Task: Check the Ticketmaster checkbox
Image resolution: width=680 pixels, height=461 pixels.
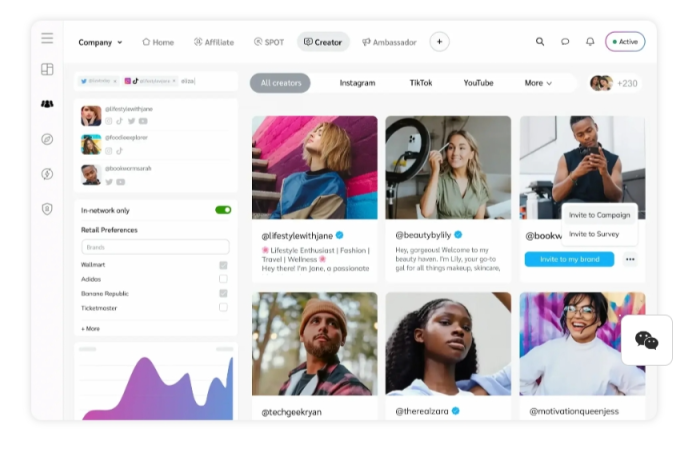Action: pyautogui.click(x=223, y=307)
